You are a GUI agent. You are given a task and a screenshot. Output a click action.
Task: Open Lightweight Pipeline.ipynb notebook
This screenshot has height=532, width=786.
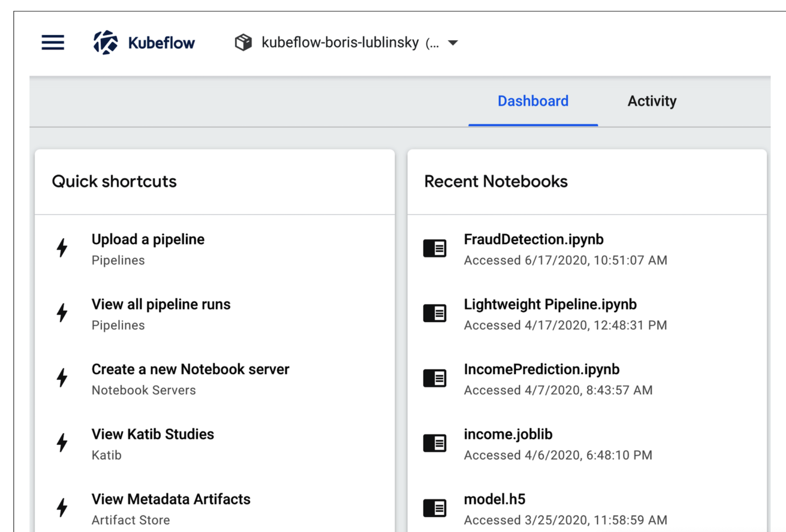[550, 305]
